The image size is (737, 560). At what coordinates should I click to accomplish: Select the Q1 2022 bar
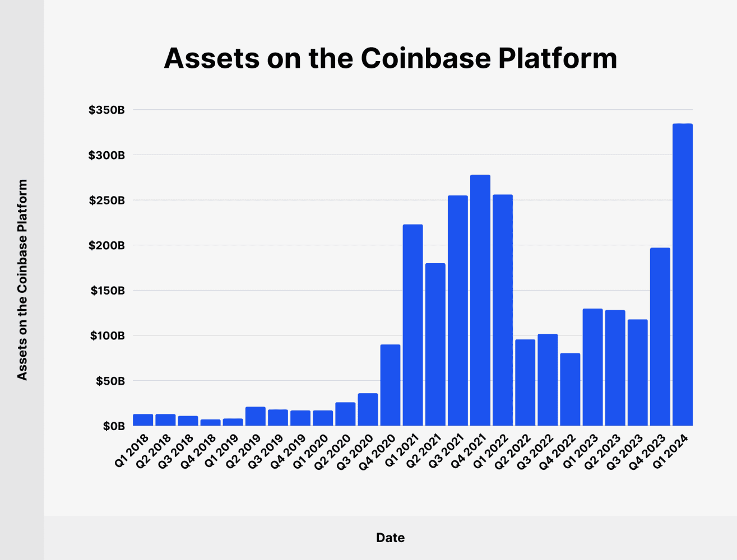(x=502, y=310)
